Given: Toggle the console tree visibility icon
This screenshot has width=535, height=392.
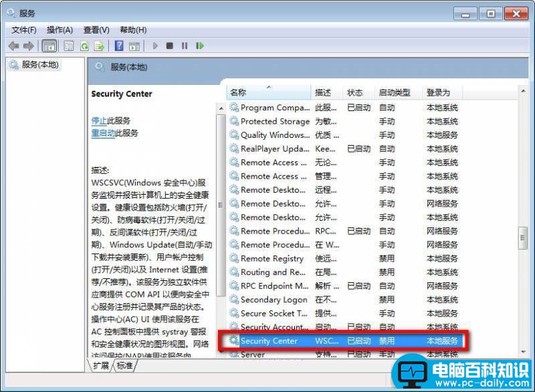Looking at the screenshot, I should pyautogui.click(x=49, y=45).
